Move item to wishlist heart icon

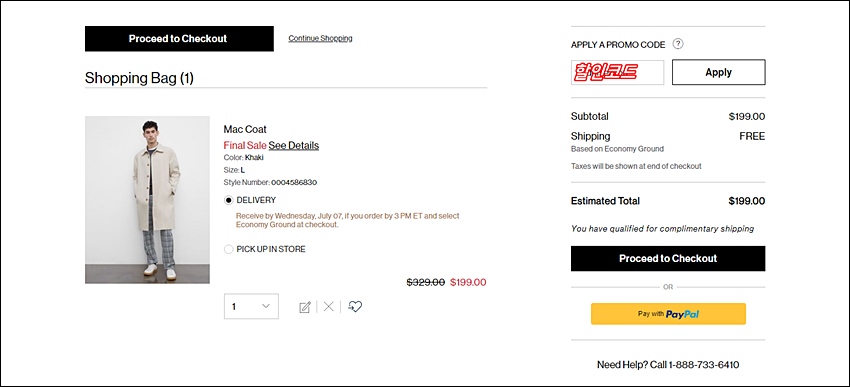pyautogui.click(x=355, y=307)
